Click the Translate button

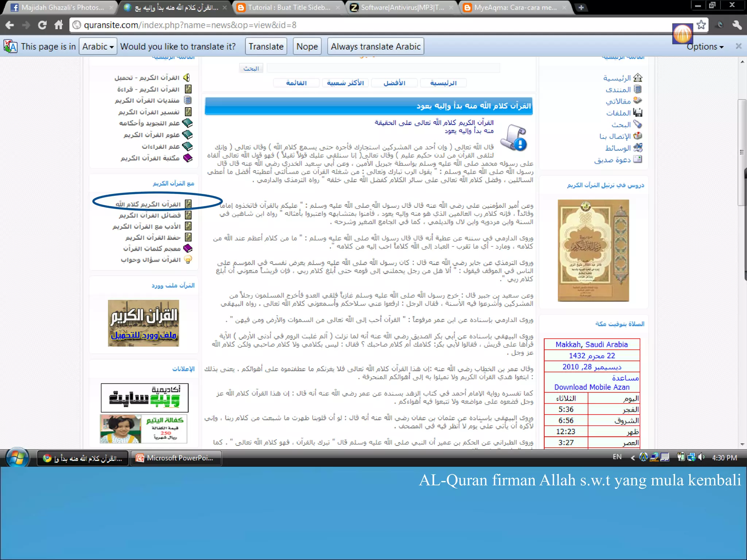[x=266, y=46]
